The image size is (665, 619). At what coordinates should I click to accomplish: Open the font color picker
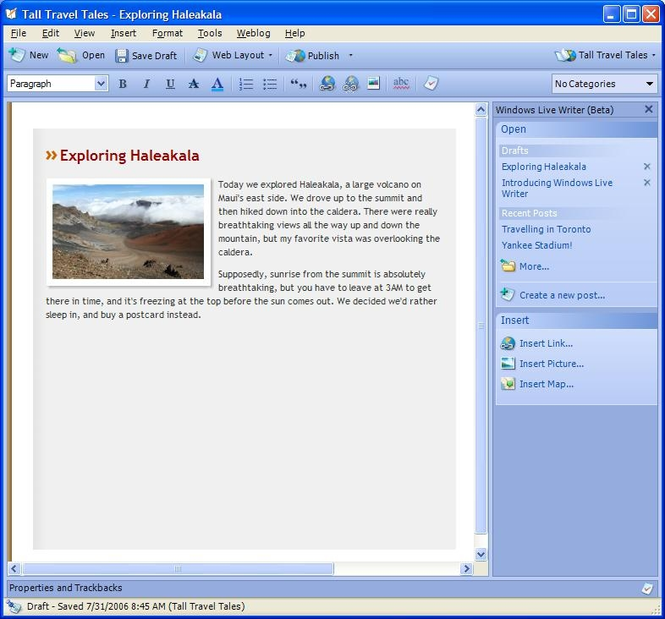217,84
